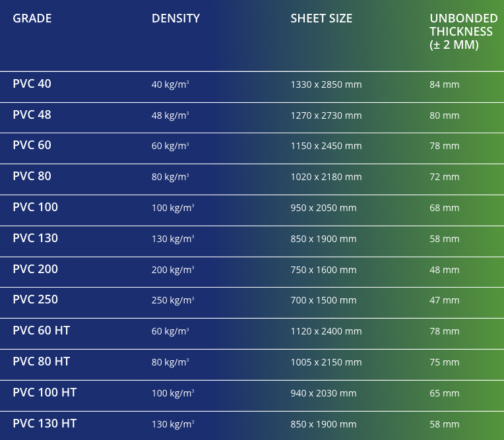Screen dimensions: 504x440
Task: Click the 84 mm thickness value
Action: [444, 84]
